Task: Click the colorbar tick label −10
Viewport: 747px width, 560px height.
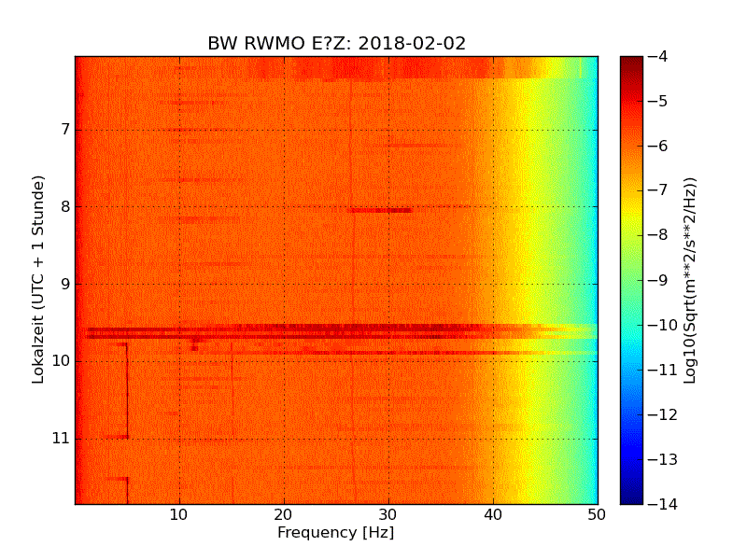Action: pyautogui.click(x=663, y=325)
